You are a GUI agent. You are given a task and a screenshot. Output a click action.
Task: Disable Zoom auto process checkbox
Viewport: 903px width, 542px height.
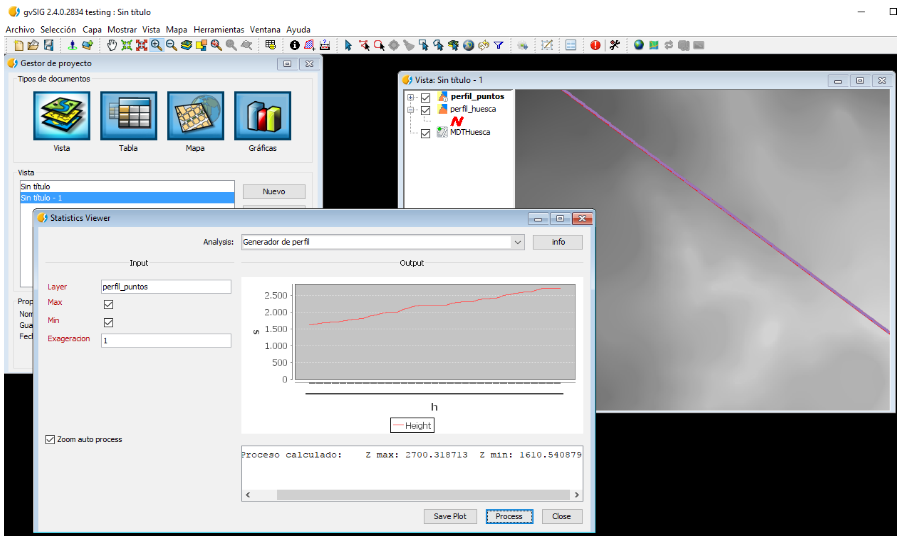click(50, 439)
